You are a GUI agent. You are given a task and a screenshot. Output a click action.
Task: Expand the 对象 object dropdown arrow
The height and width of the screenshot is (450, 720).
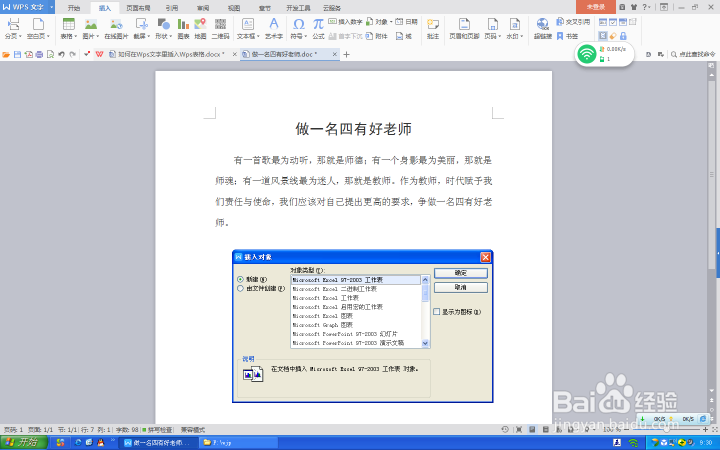tap(391, 22)
